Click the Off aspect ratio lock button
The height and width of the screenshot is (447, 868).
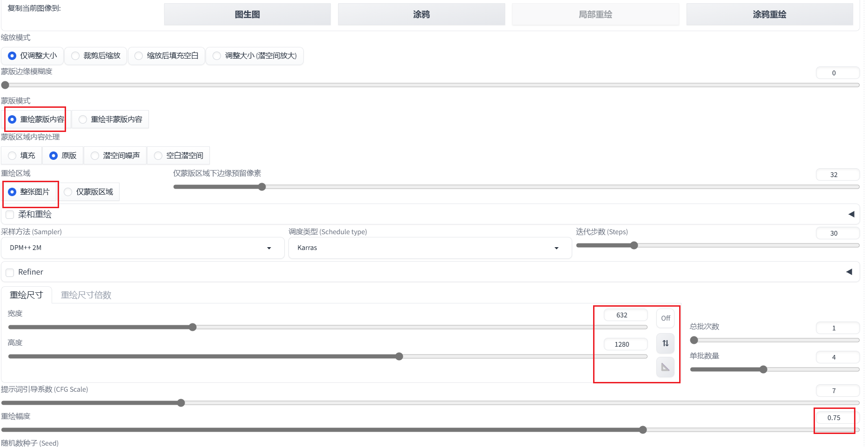click(665, 318)
